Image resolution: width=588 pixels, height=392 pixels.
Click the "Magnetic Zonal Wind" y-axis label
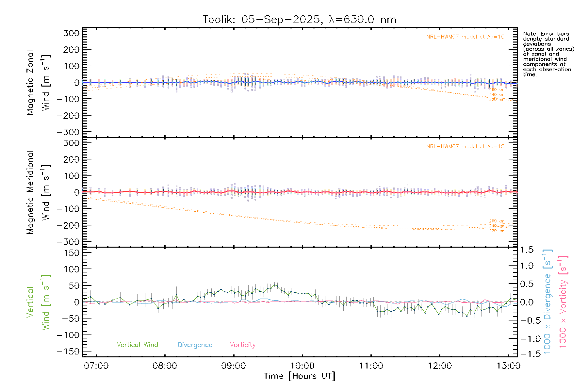click(x=38, y=82)
